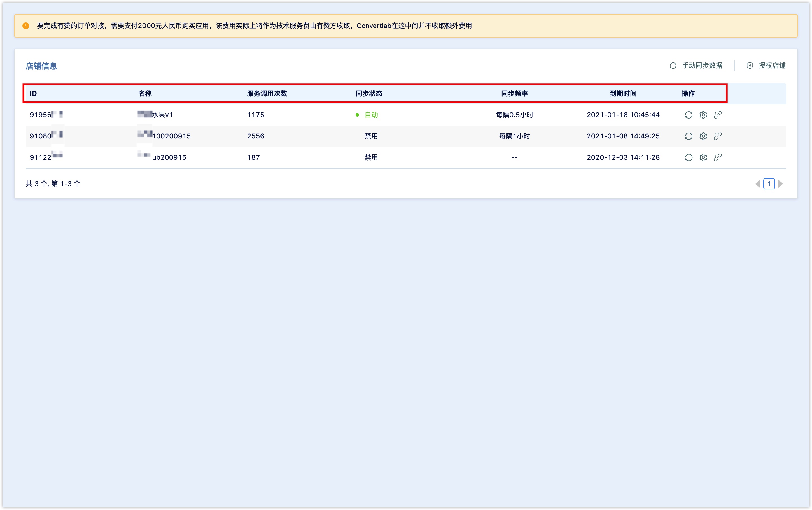The width and height of the screenshot is (812, 510).
Task: Click the 同步状态 column header
Action: (369, 93)
